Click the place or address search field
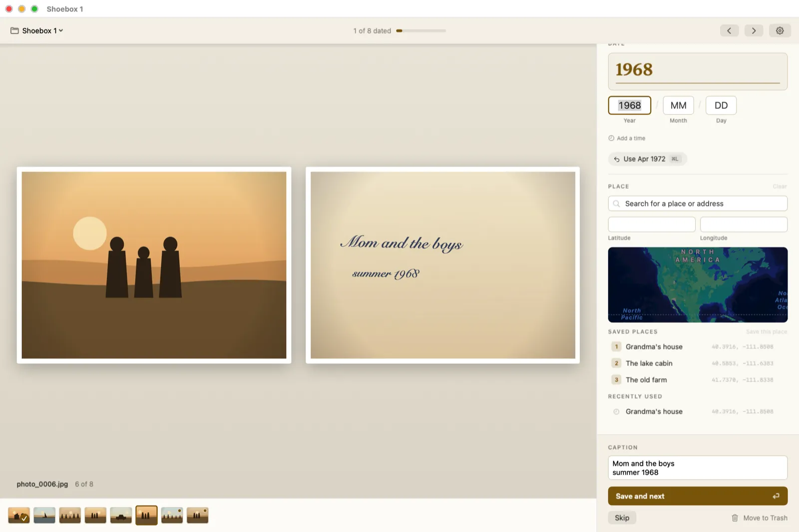This screenshot has height=532, width=799. (698, 204)
